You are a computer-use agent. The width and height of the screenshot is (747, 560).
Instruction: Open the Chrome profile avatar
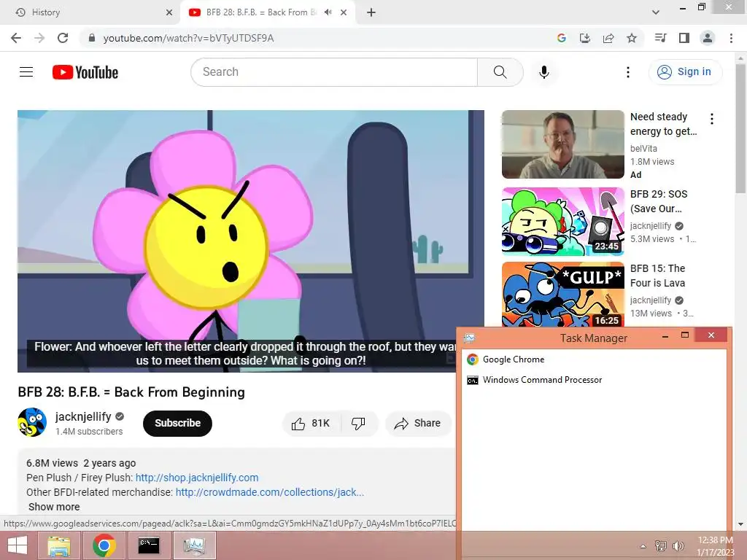[x=708, y=38]
